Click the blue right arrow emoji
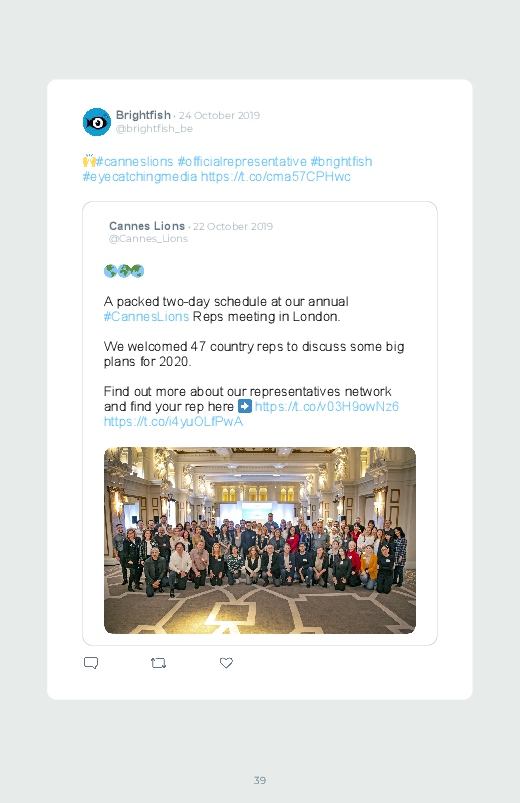 (x=245, y=406)
